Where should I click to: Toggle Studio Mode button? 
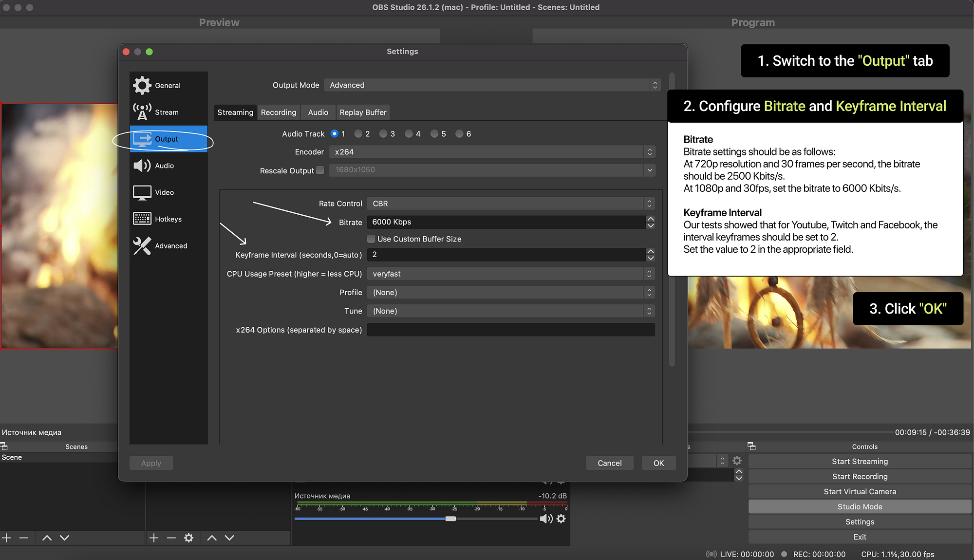pyautogui.click(x=860, y=507)
